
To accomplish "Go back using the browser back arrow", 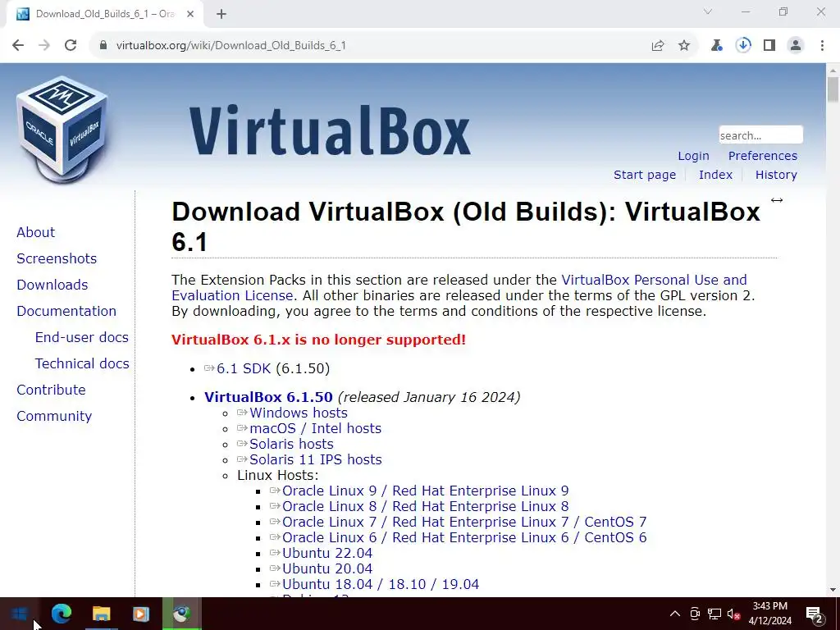I will [18, 46].
